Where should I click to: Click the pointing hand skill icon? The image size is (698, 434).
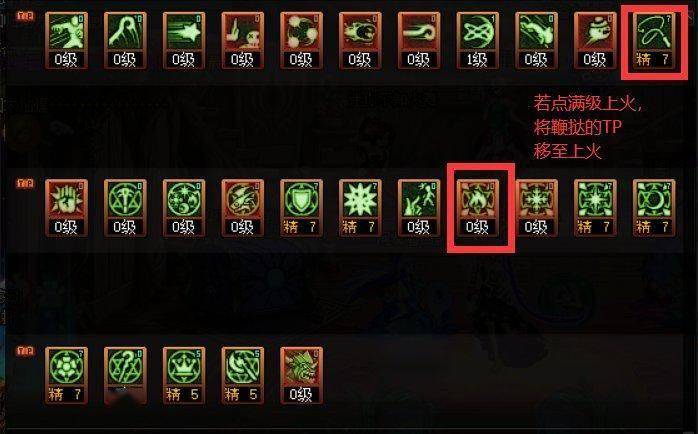tap(243, 41)
